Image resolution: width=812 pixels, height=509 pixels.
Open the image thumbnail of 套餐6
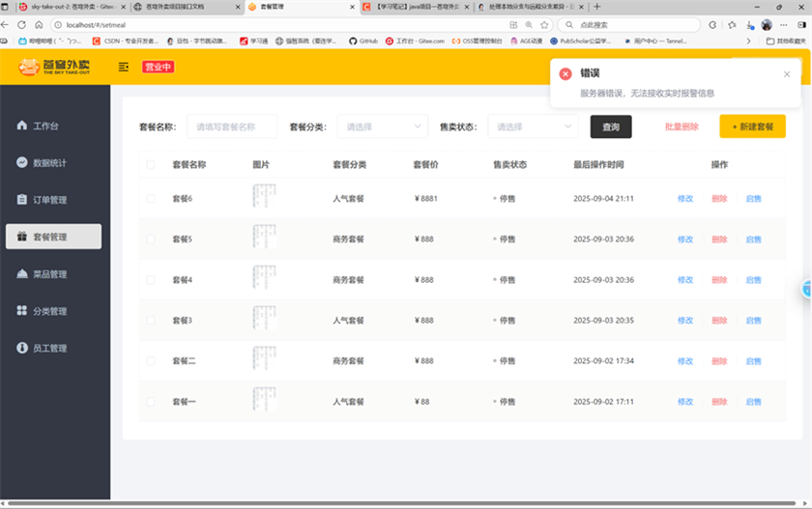click(x=264, y=196)
